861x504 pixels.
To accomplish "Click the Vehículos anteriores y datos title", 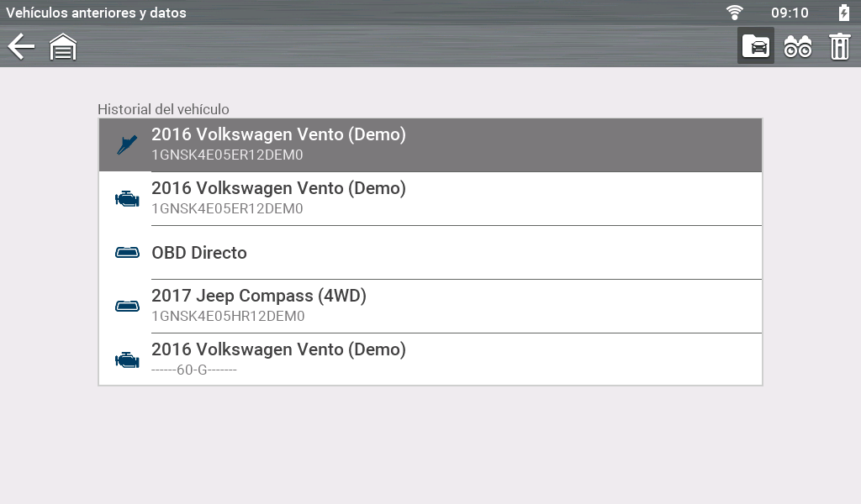I will [x=97, y=13].
